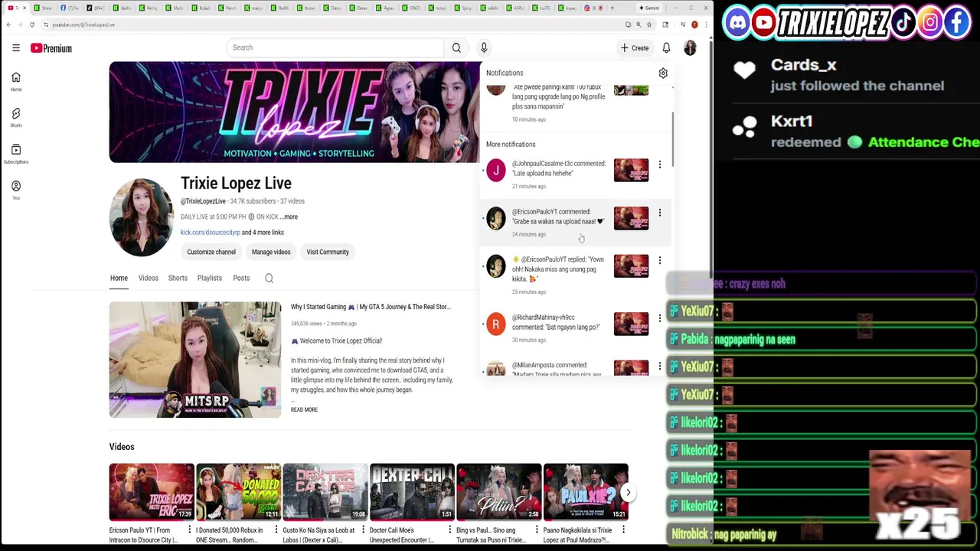Image resolution: width=980 pixels, height=551 pixels.
Task: Reload the page in browser
Action: tap(31, 24)
